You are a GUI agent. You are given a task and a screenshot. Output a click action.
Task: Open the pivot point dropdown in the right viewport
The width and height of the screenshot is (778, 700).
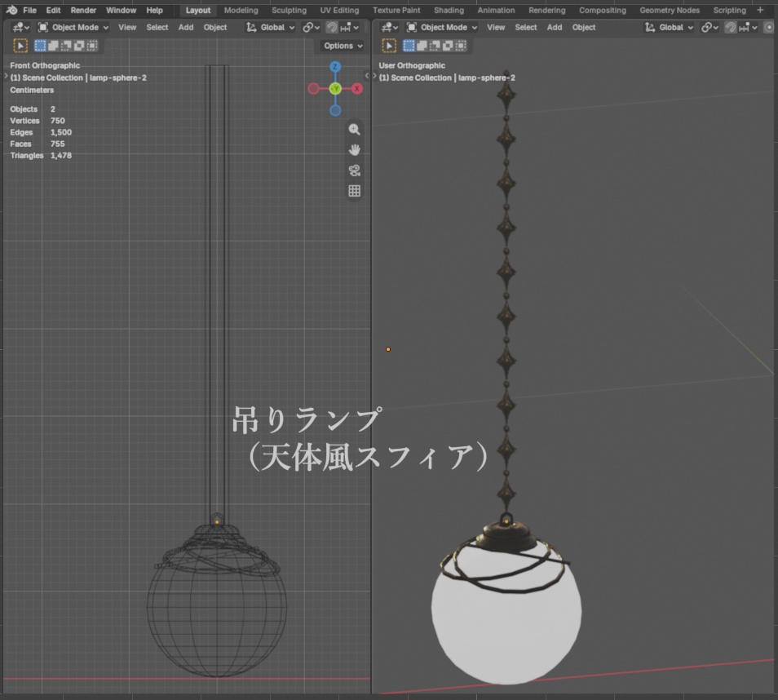point(709,27)
